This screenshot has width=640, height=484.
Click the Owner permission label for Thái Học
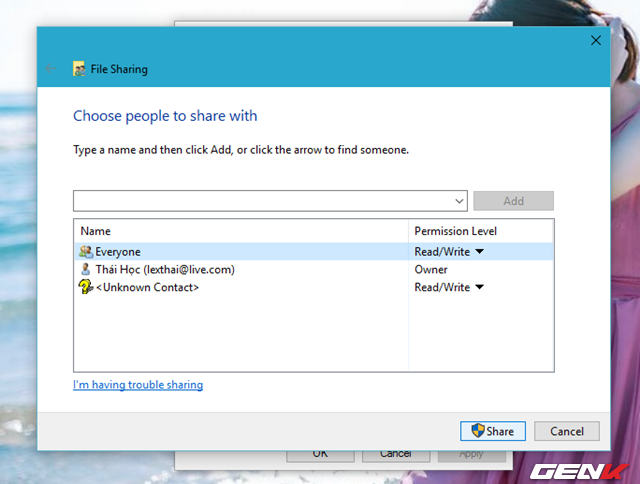tap(431, 270)
